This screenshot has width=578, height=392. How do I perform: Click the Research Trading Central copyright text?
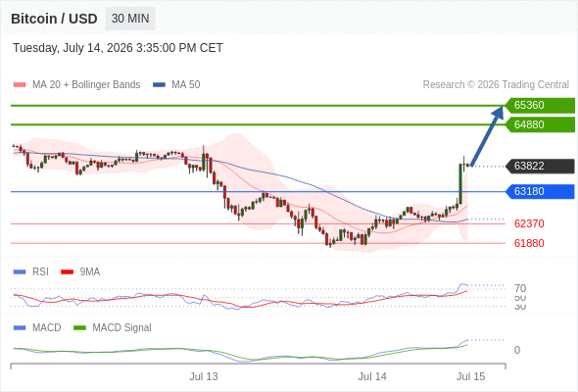point(496,85)
